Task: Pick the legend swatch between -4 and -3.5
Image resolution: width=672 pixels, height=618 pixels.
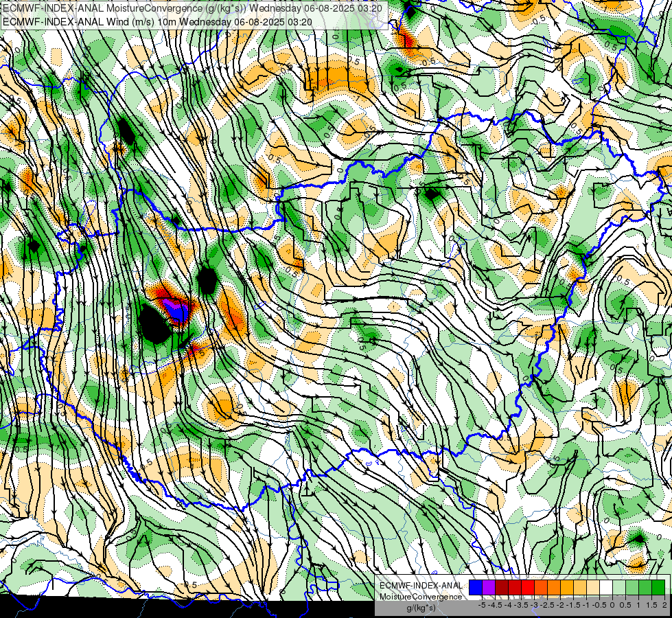Action: click(x=515, y=587)
